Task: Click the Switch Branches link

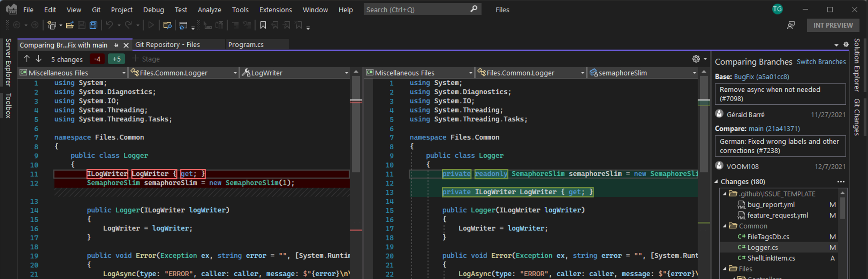Action: (x=821, y=62)
